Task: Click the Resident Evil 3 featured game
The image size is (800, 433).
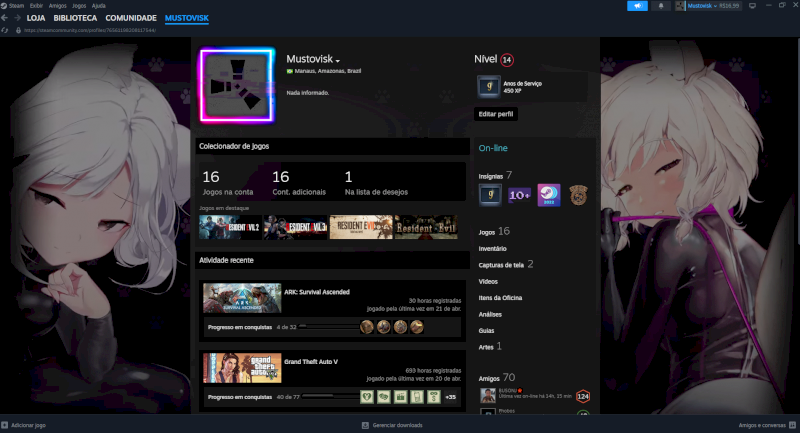Action: 295,227
